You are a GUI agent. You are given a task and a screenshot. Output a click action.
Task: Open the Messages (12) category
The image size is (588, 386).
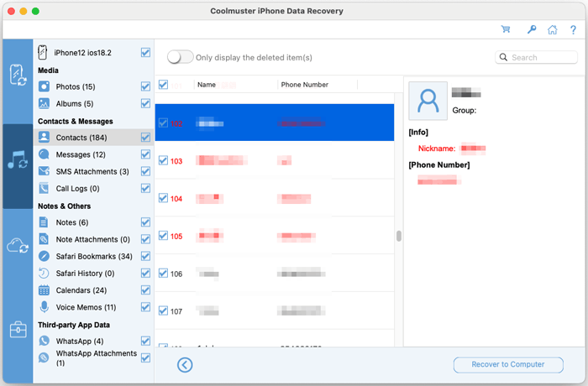(94, 154)
